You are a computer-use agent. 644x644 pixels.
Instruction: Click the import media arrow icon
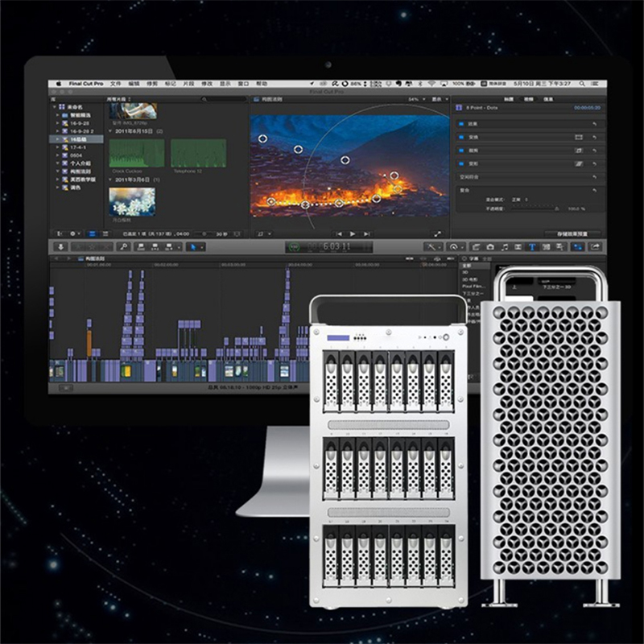coord(60,246)
